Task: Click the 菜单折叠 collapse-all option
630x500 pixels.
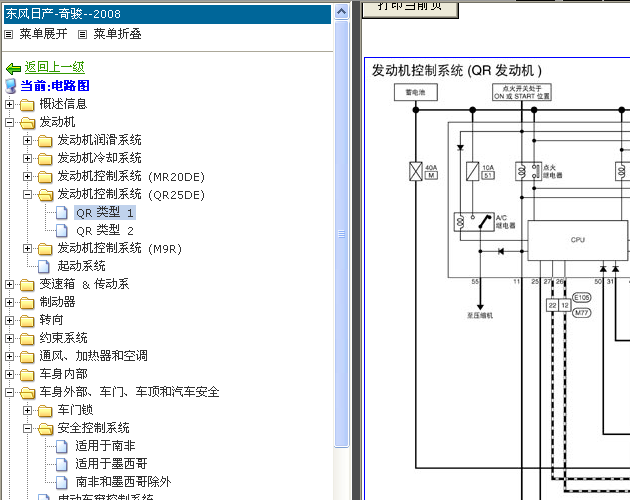Action: (x=117, y=34)
